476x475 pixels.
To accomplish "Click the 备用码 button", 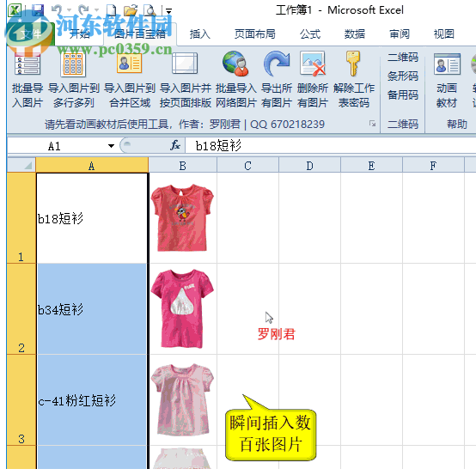I will pyautogui.click(x=402, y=95).
